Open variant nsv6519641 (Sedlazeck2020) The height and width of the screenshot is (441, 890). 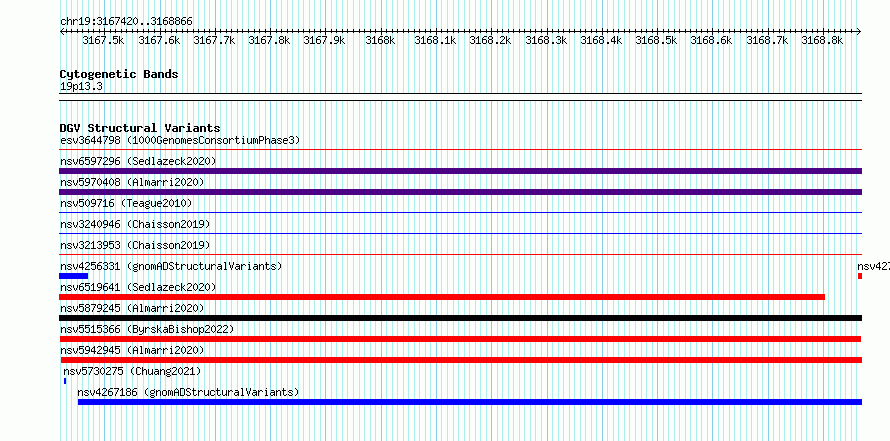[x=138, y=287]
